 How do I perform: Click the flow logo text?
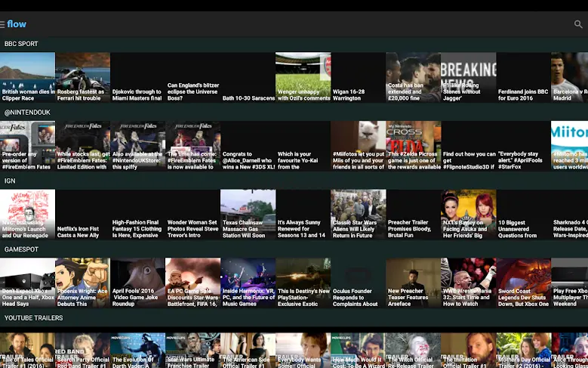click(17, 24)
